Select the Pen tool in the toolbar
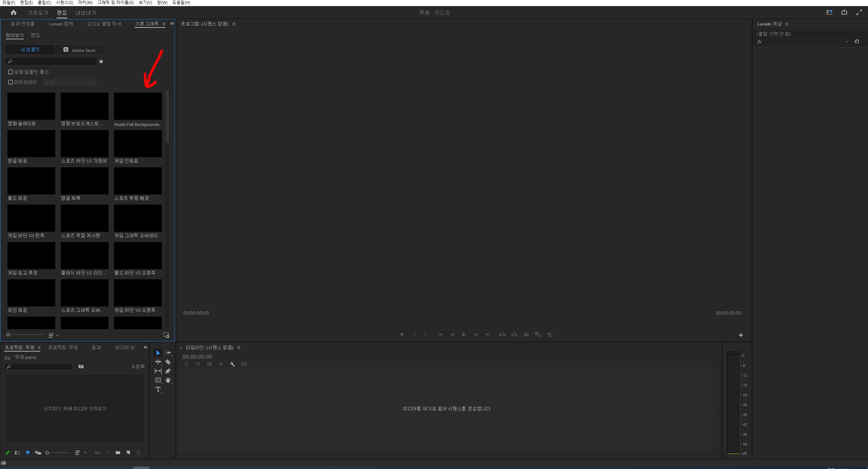 pos(168,371)
